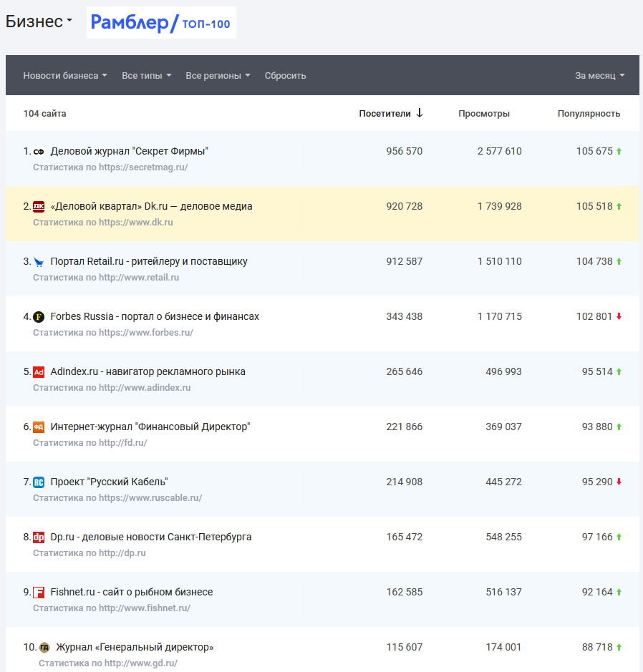The image size is (643, 672).
Task: Open the Рамблер ТОП-100 logo link
Action: [161, 24]
